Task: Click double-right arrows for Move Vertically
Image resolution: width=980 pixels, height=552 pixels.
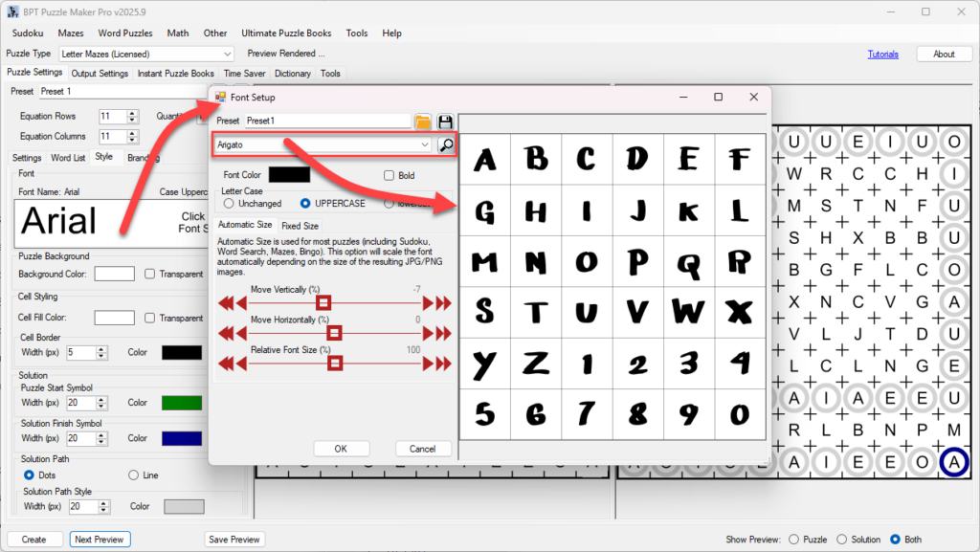Action: point(436,302)
